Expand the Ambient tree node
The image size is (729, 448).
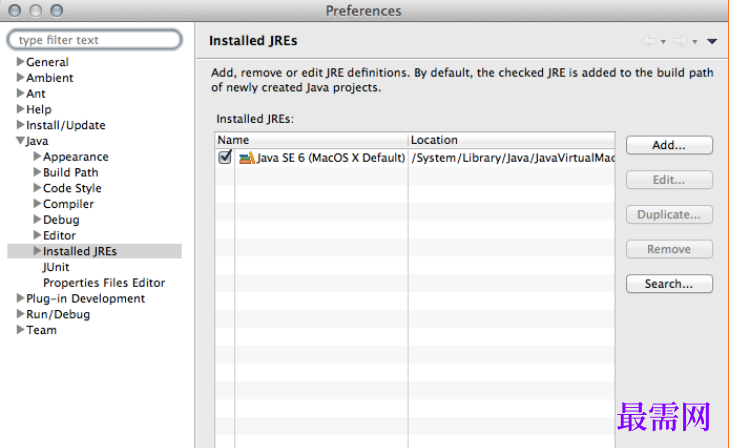tap(20, 77)
